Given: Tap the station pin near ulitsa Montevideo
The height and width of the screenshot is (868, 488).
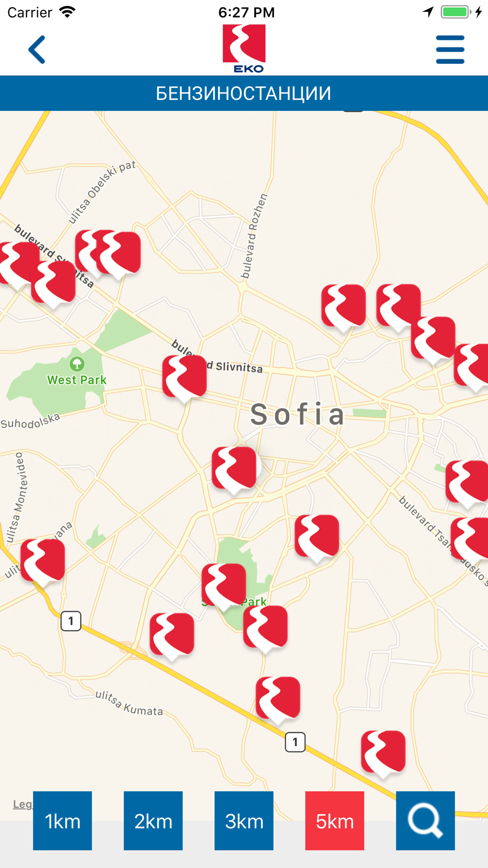Looking at the screenshot, I should click(43, 562).
